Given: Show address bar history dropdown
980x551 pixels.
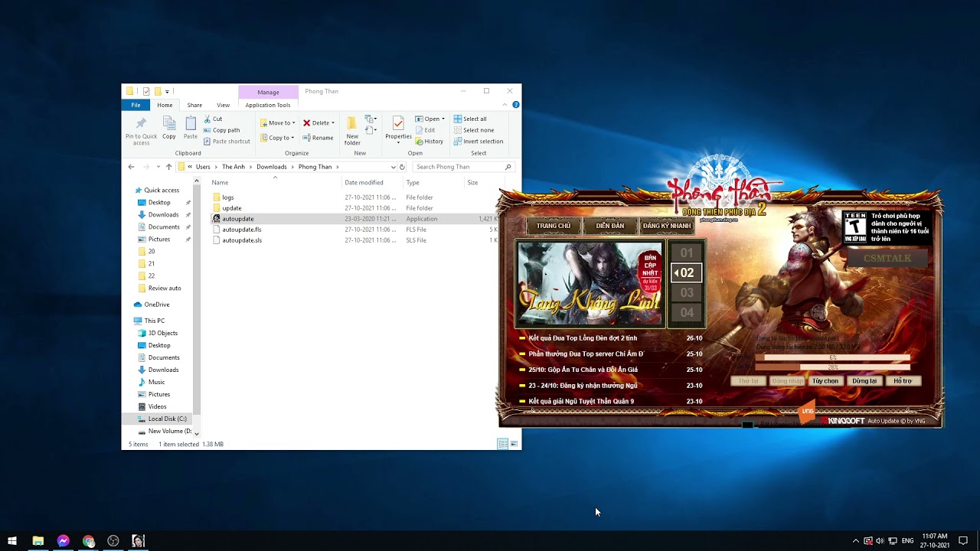Looking at the screenshot, I should (x=394, y=167).
